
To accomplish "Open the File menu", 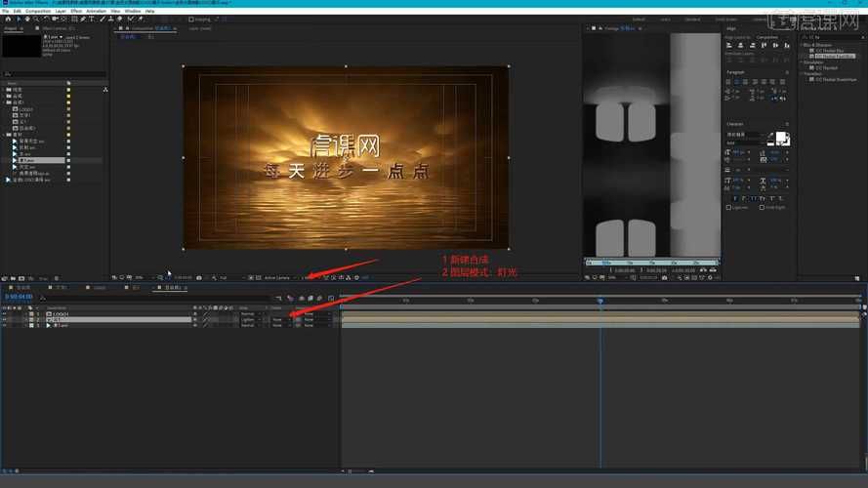I will 6,11.
